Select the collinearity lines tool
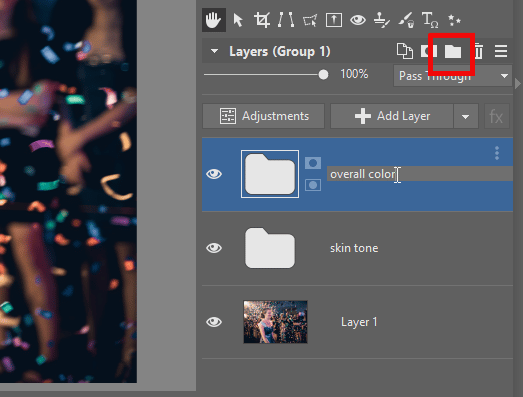523x397 pixels. (x=286, y=20)
